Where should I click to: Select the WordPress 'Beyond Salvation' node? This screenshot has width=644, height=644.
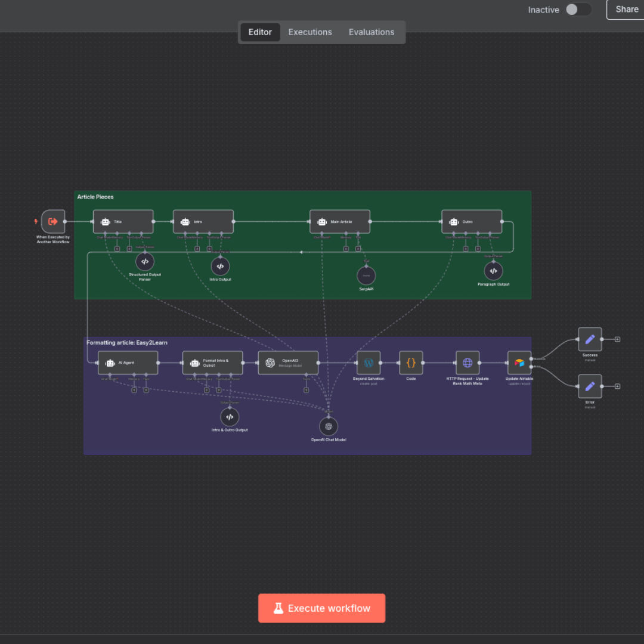coord(369,363)
